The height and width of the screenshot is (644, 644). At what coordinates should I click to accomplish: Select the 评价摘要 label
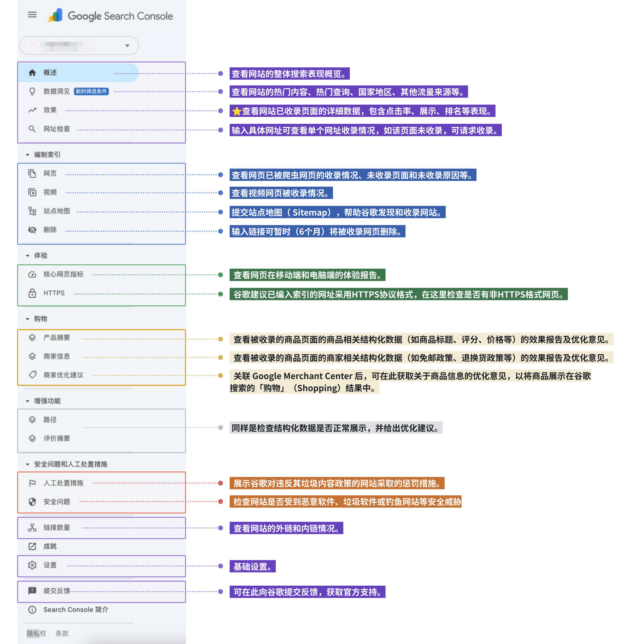[x=57, y=438]
